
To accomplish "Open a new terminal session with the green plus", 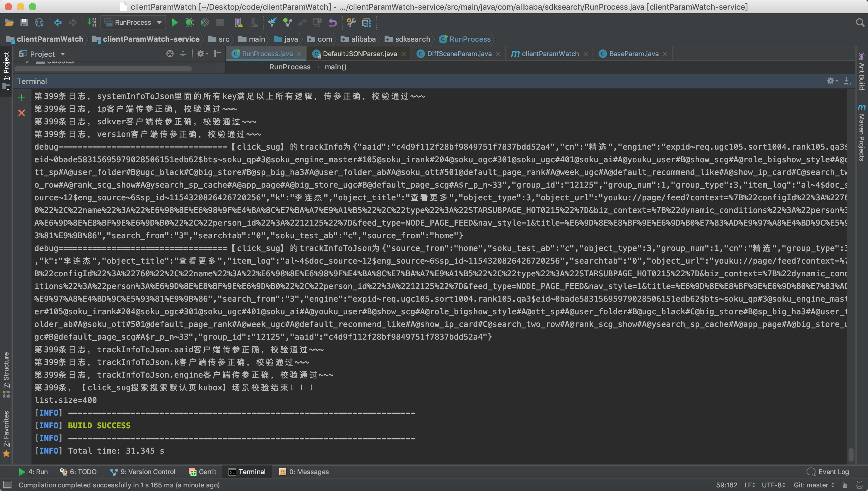I will (x=22, y=98).
